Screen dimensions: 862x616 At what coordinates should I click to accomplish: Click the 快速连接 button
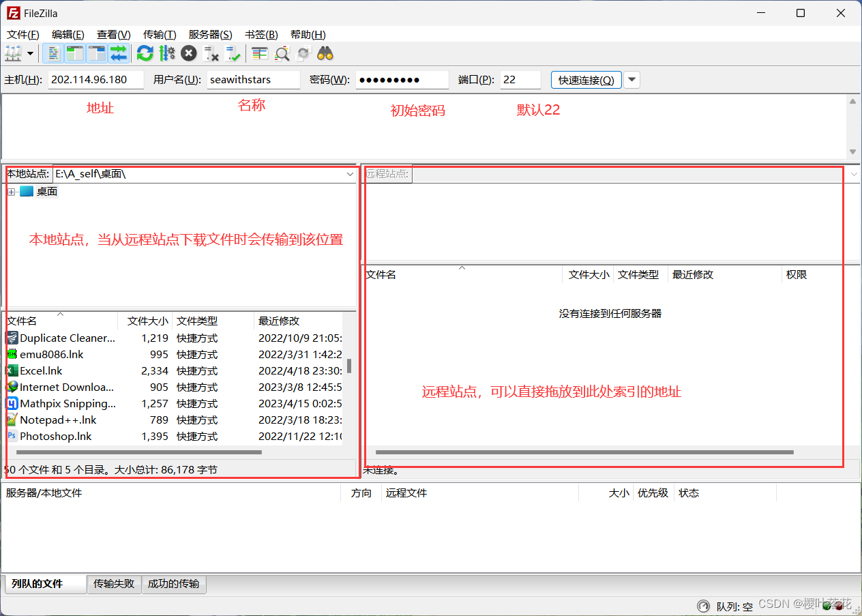[586, 80]
